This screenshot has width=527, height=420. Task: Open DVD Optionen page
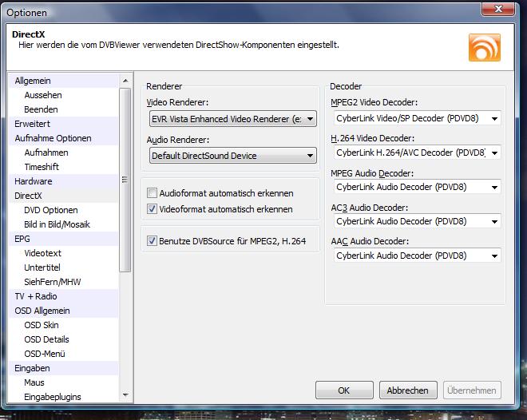pyautogui.click(x=51, y=210)
